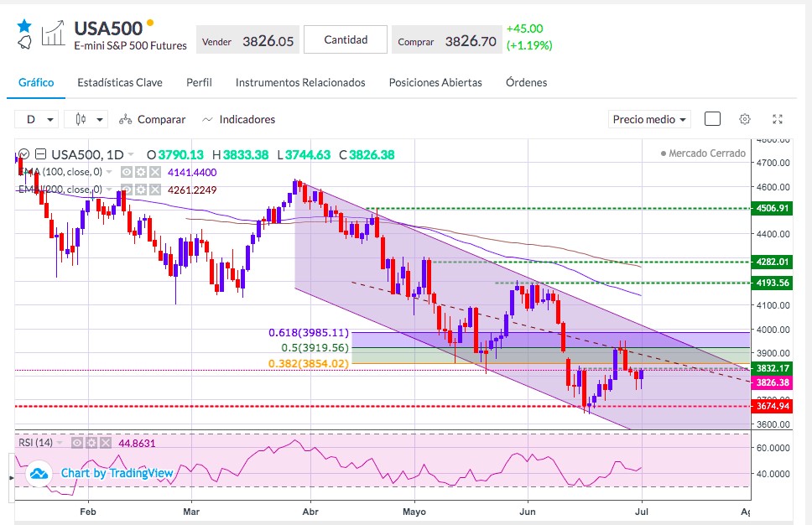This screenshot has height=525, width=812.
Task: Click the Indicadores wave icon
Action: (207, 120)
